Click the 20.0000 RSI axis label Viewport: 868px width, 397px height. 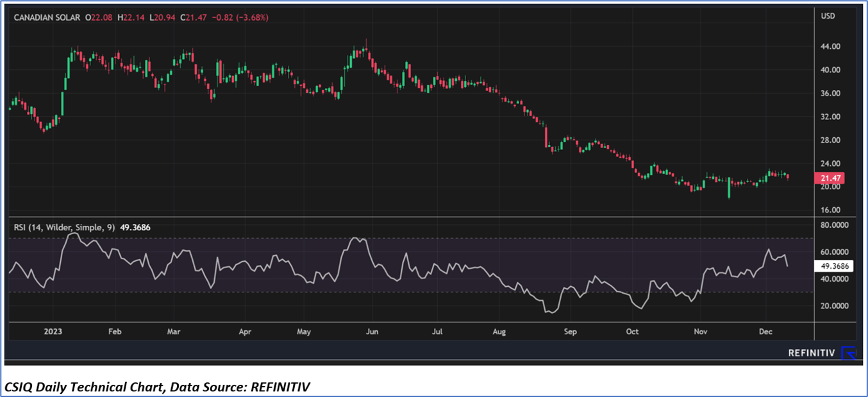835,306
